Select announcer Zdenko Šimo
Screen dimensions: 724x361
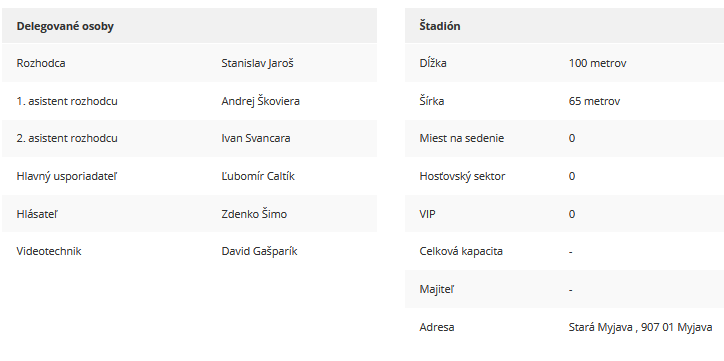pos(254,214)
